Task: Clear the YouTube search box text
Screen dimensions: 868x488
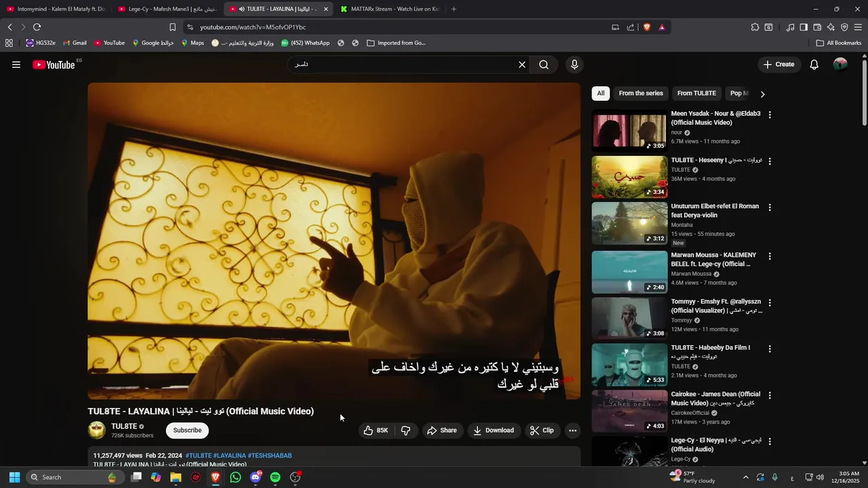Action: coord(522,65)
